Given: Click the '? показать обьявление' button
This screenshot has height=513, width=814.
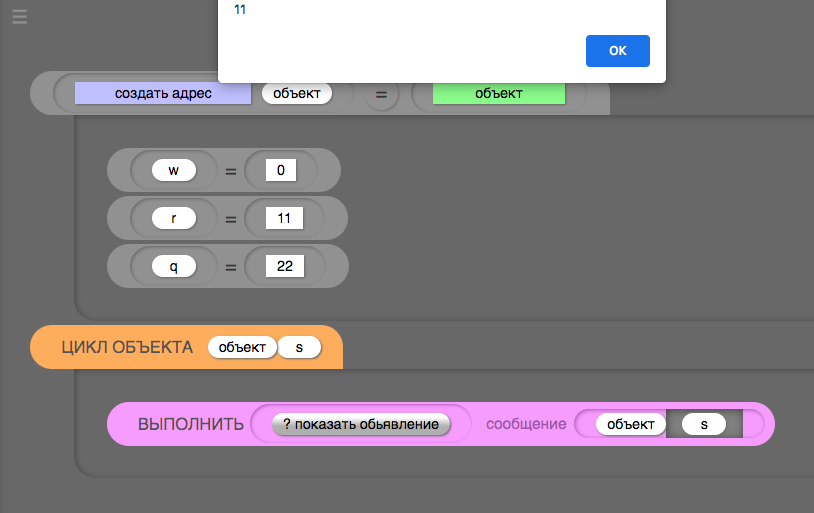Looking at the screenshot, I should tap(361, 424).
